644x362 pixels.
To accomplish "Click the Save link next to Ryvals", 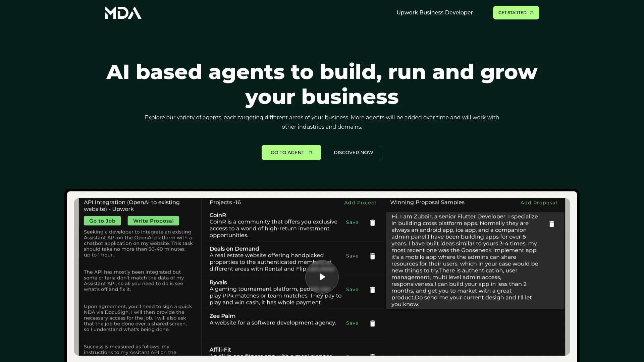I will 352,289.
